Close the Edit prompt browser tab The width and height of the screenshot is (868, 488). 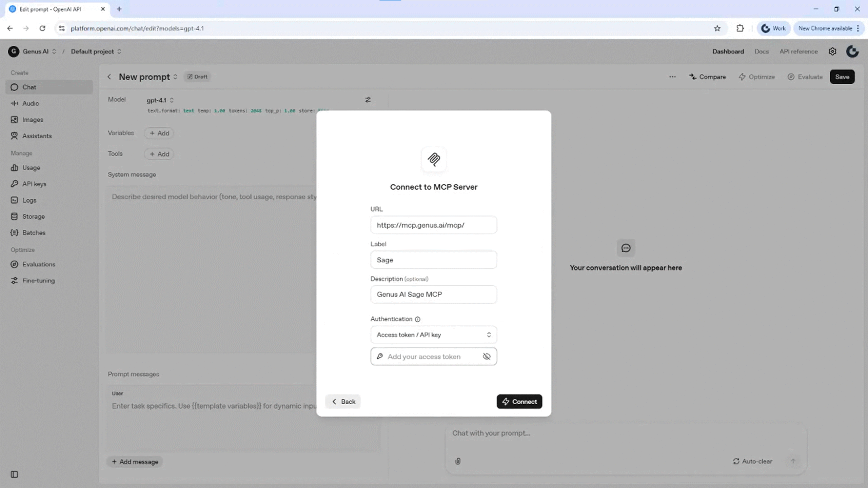coord(103,9)
